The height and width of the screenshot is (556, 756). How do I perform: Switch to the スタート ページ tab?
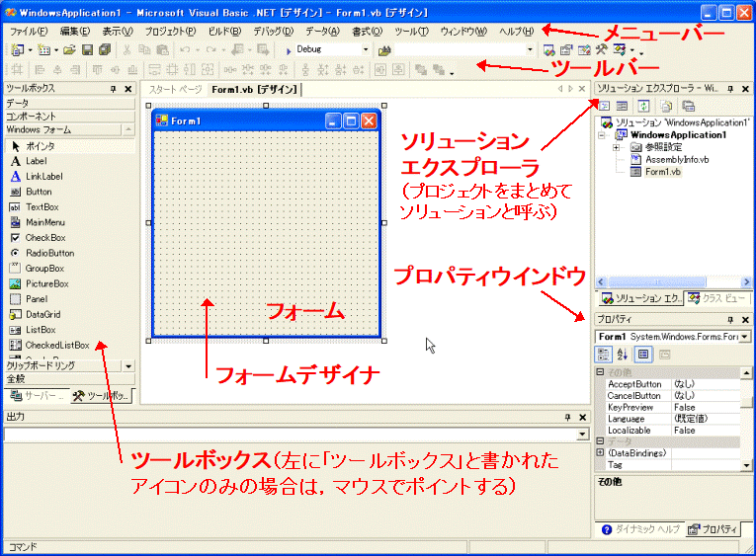tap(175, 89)
